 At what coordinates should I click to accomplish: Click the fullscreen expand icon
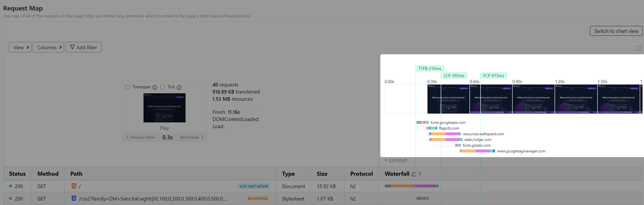tap(638, 48)
